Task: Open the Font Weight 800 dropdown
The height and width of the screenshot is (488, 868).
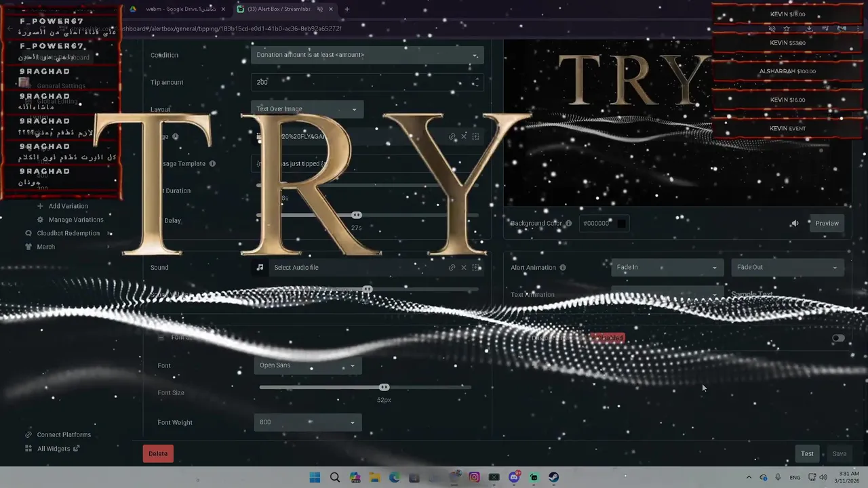Action: (x=307, y=423)
